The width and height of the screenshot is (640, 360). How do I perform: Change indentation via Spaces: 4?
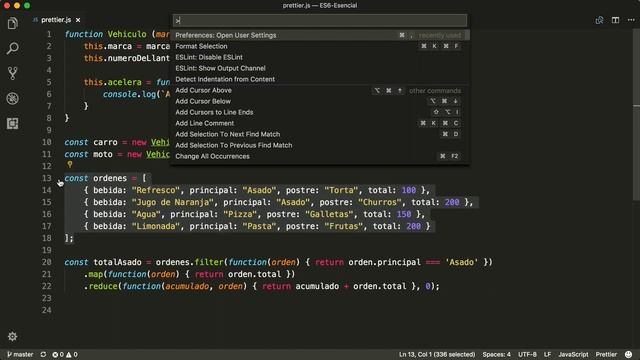coord(496,354)
